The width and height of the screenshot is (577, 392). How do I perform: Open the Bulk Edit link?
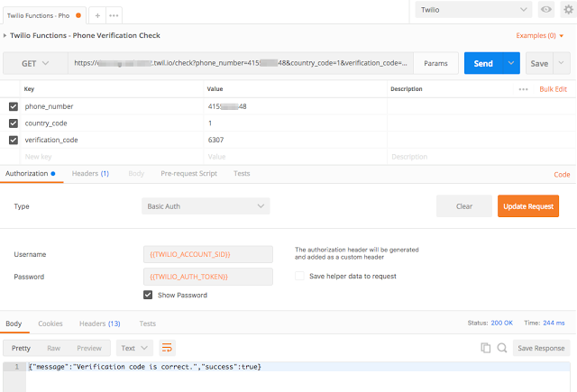click(553, 89)
